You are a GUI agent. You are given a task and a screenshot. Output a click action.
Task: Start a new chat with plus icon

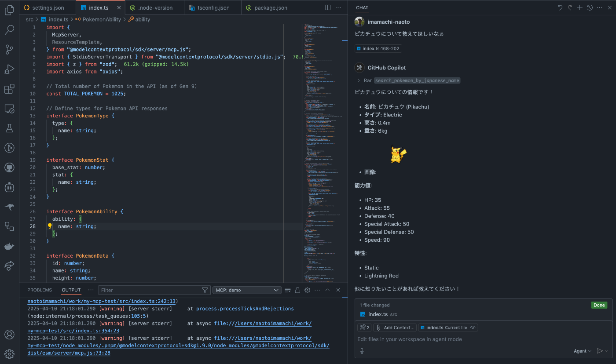[x=580, y=7]
